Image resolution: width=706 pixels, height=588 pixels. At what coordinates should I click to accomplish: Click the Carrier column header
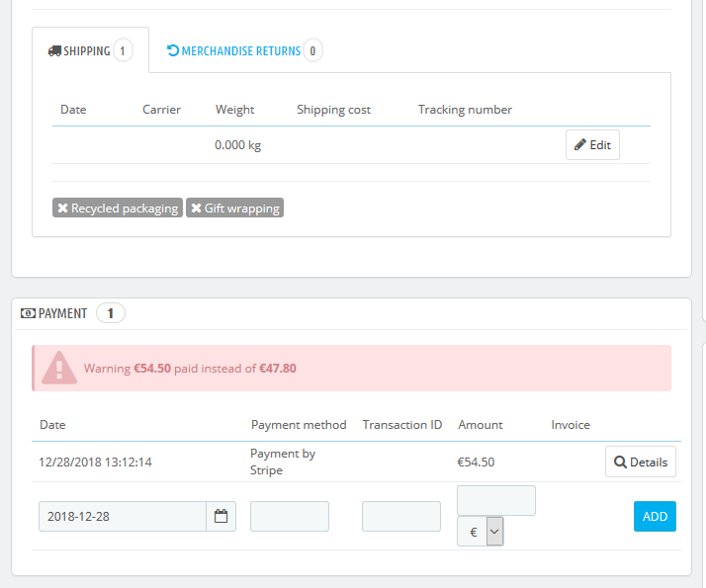click(161, 110)
